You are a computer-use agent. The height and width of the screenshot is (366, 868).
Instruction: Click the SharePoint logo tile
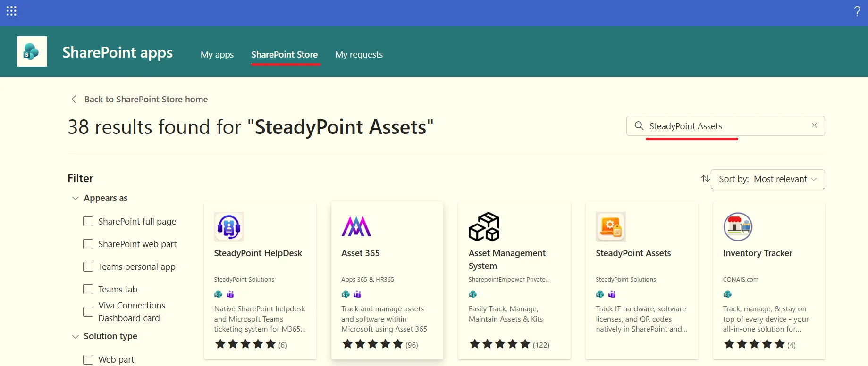coord(32,51)
